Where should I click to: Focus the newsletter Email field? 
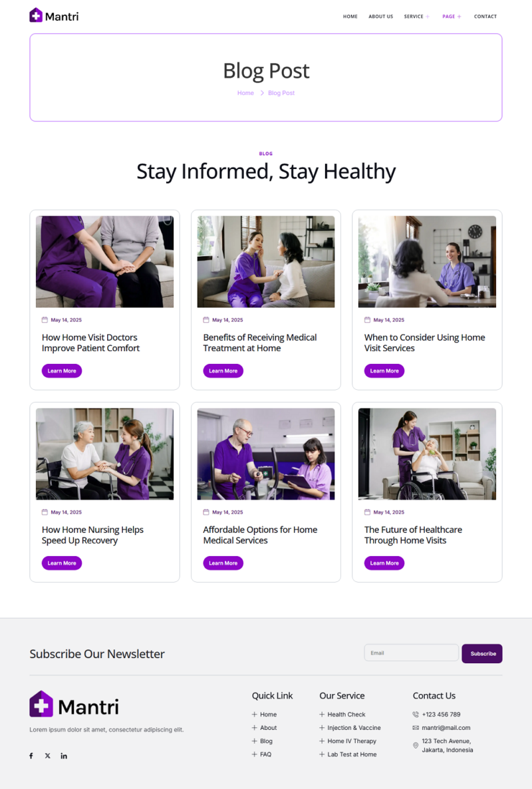pos(412,653)
